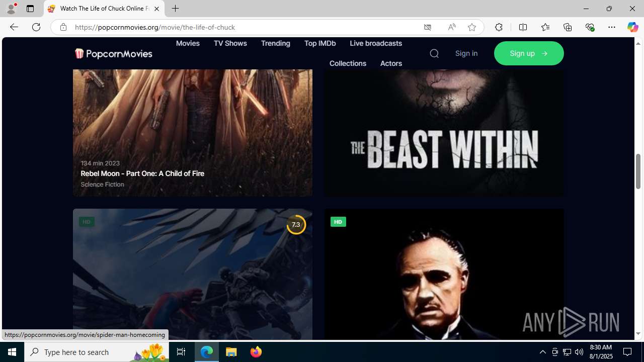The height and width of the screenshot is (362, 644).
Task: Click HD badge on Godfather card
Action: pyautogui.click(x=338, y=222)
